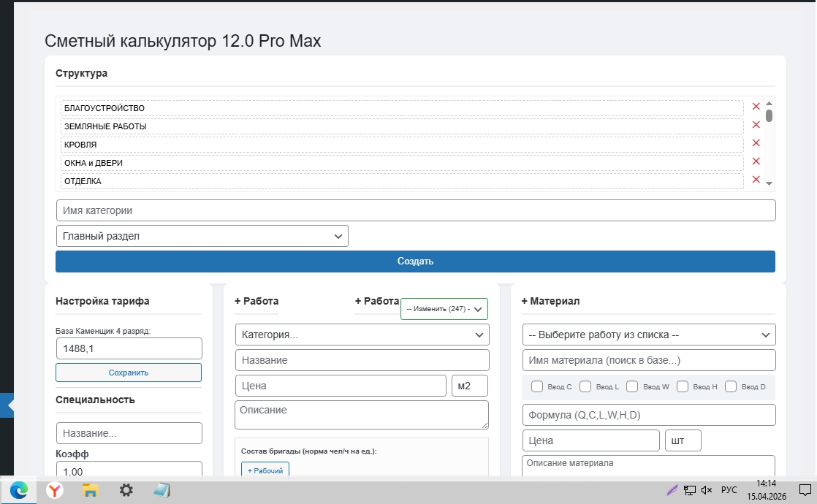Select the first + Работа tab heading

256,301
